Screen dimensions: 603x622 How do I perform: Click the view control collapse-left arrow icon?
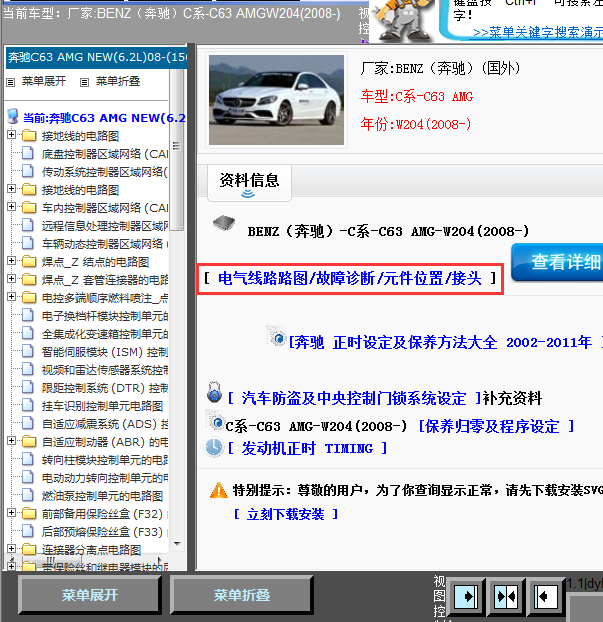pos(545,596)
